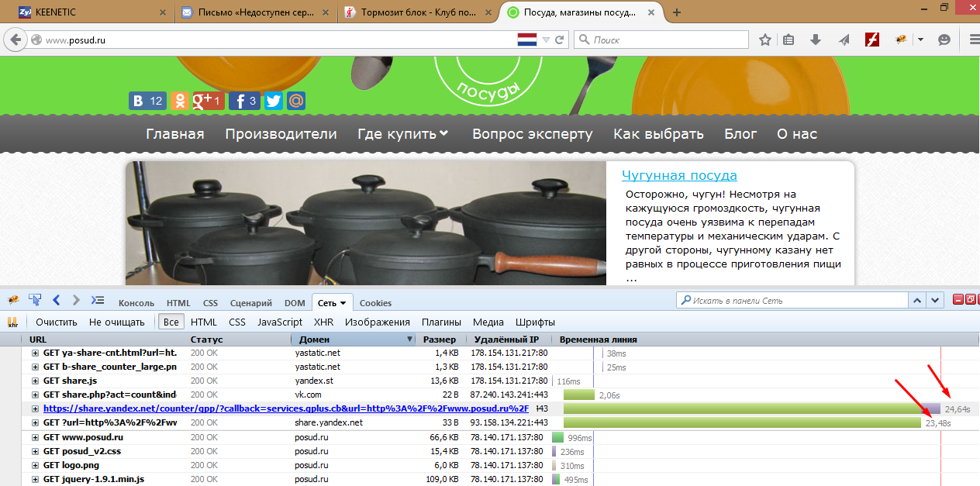Open dropdown arrow next to Firebug toolbar icon
Viewport: 980px width, 486px height.
click(x=920, y=40)
